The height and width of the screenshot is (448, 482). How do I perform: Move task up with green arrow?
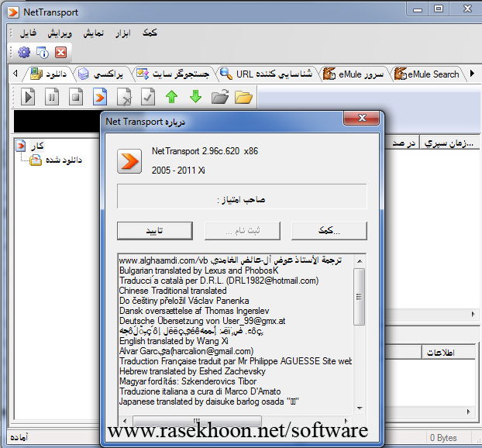point(172,97)
